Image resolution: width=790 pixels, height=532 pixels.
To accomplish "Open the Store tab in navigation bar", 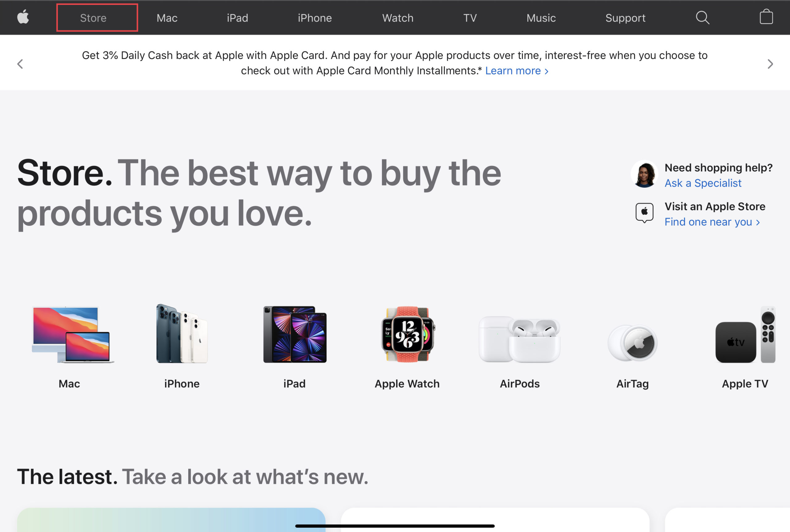I will click(x=97, y=18).
